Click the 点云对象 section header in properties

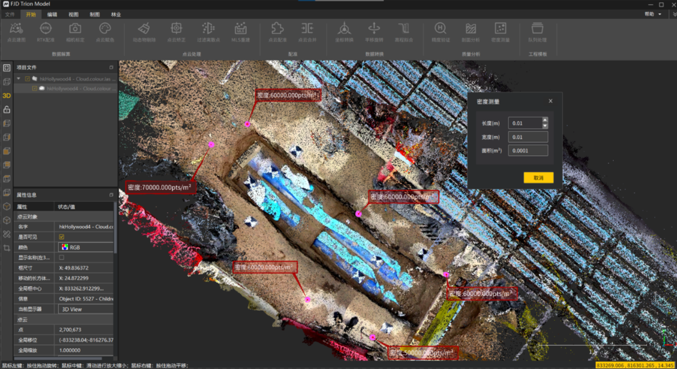[x=64, y=216]
